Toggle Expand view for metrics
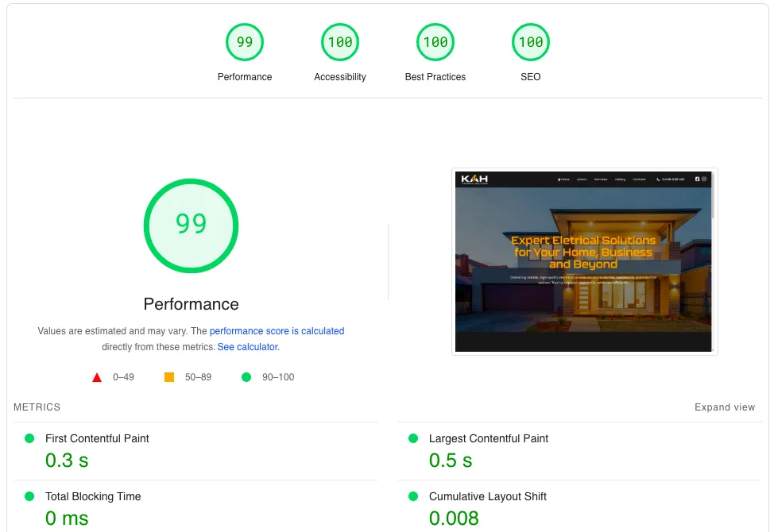The width and height of the screenshot is (774, 532). [724, 407]
